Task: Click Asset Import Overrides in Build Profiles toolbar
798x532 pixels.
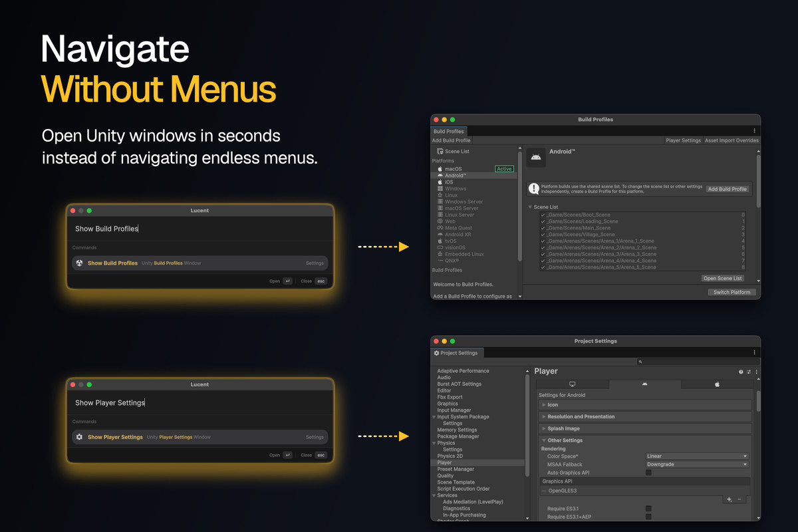Action: pyautogui.click(x=731, y=140)
